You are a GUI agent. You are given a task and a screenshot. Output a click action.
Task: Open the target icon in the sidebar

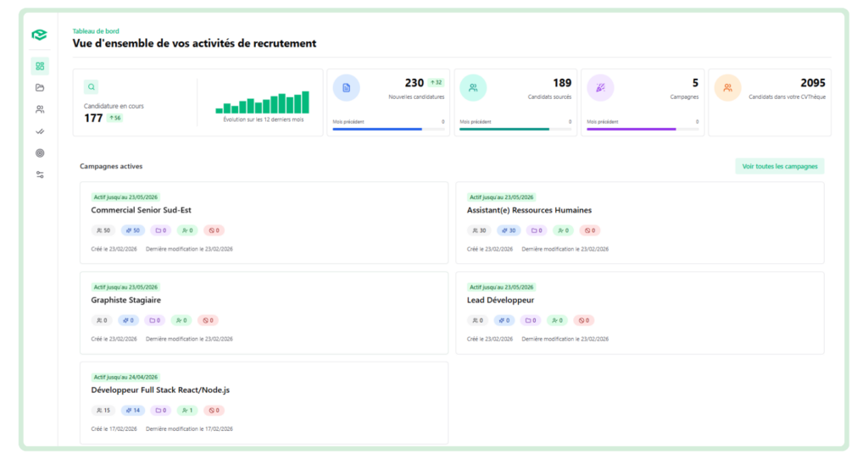tap(40, 153)
